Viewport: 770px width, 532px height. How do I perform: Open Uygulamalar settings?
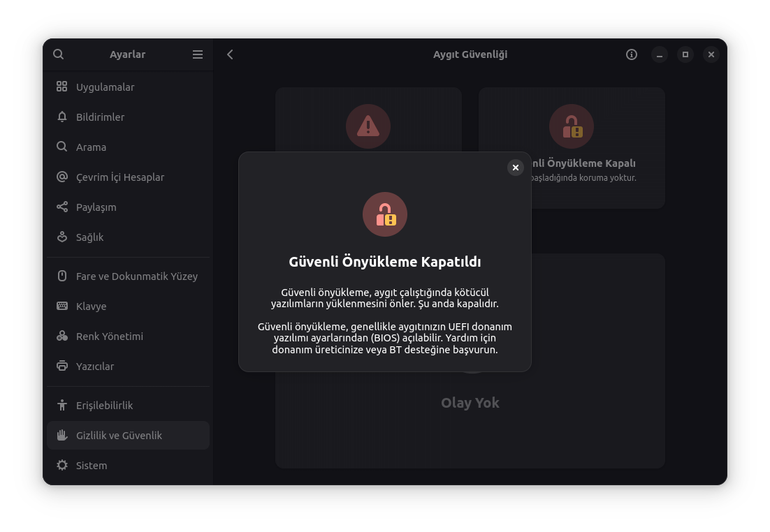coord(105,87)
